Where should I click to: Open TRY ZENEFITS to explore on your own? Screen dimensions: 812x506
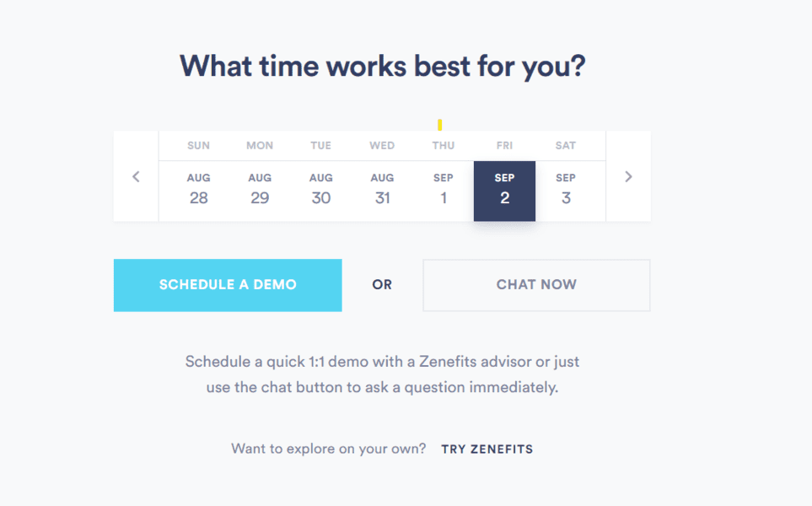[486, 449]
